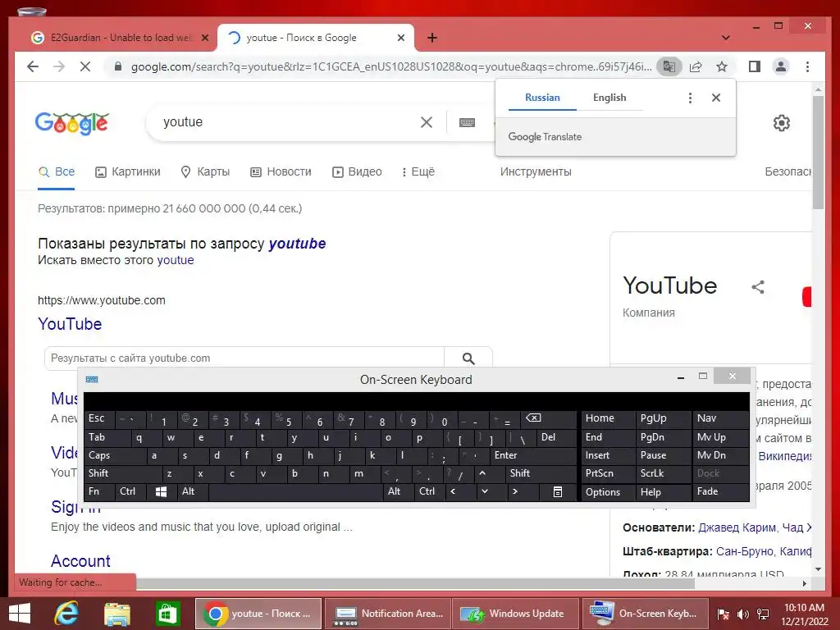Open Chrome side panel

pyautogui.click(x=755, y=66)
